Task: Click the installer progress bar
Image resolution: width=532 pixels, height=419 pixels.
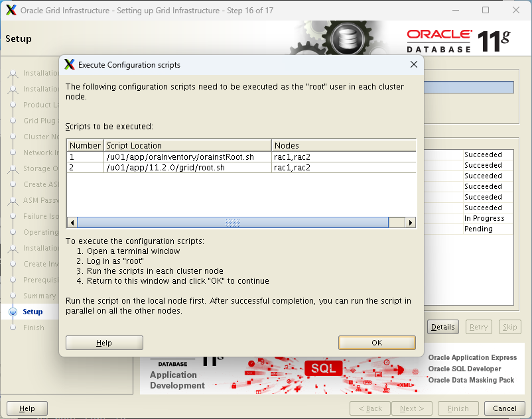Action: (469, 87)
